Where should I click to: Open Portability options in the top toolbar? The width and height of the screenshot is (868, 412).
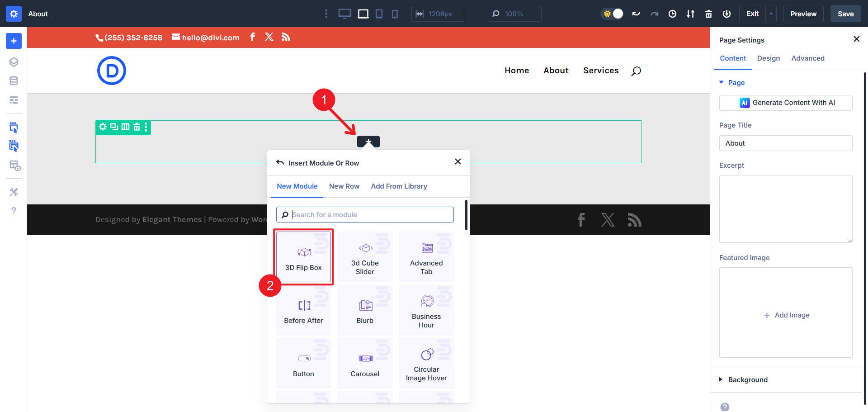click(690, 14)
